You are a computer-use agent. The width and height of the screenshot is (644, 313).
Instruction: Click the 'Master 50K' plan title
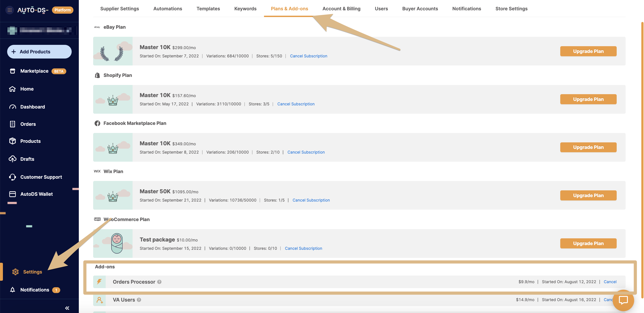[155, 191]
